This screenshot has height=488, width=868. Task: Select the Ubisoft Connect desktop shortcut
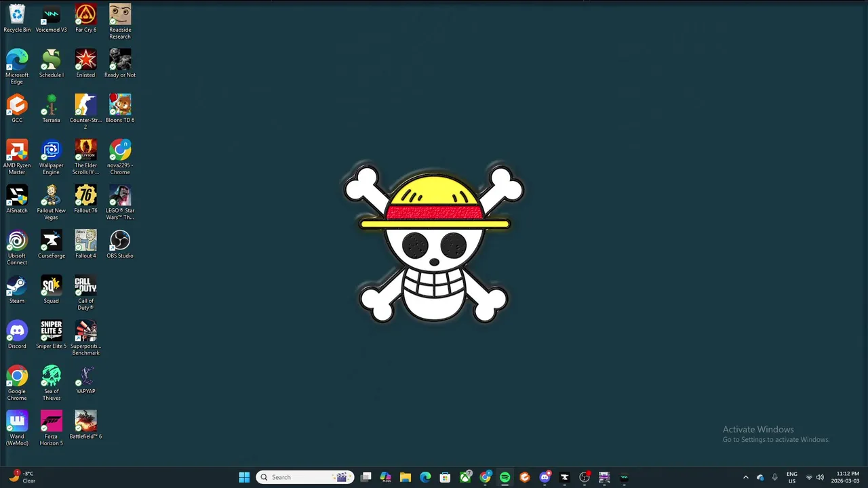pyautogui.click(x=17, y=247)
